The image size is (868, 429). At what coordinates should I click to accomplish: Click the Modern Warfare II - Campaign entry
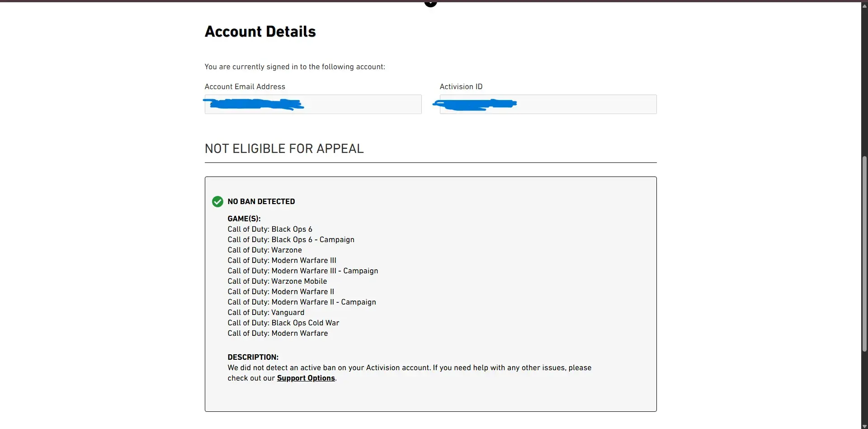pyautogui.click(x=302, y=302)
